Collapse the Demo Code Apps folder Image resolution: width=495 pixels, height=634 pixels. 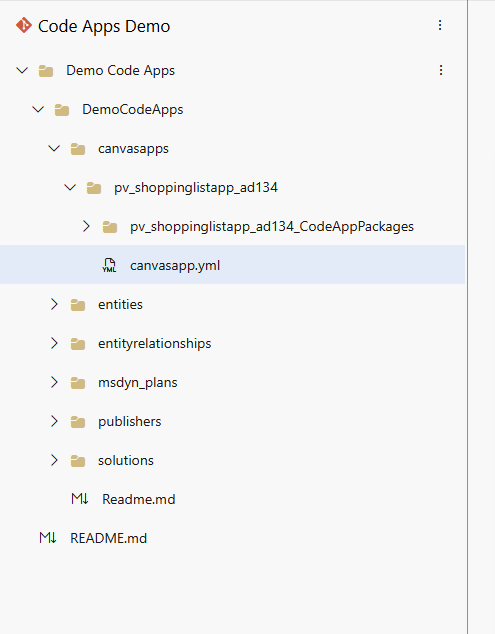coord(22,70)
